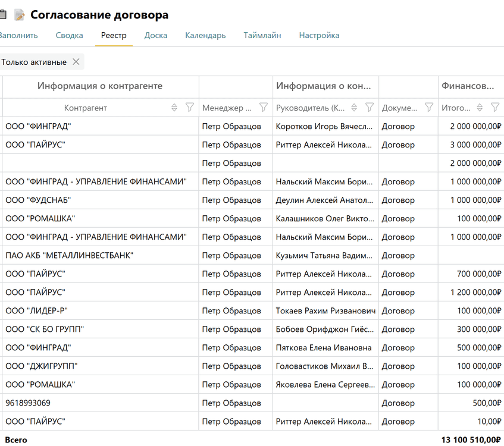Viewport: 504px width, 446px height.
Task: Select the Заполнить tab
Action: pos(18,35)
